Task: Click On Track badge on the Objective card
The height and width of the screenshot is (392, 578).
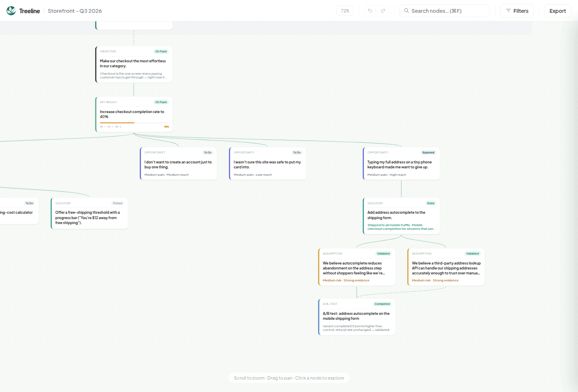Action: click(161, 52)
